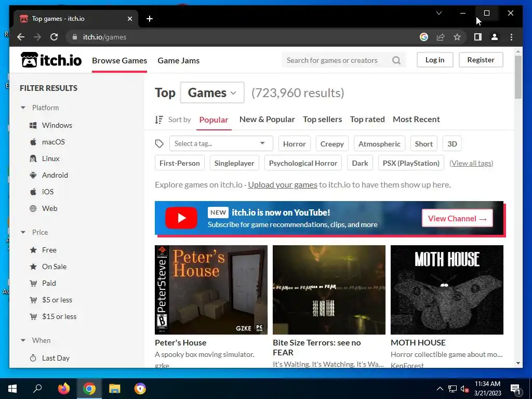Click the macOS apple icon

(x=33, y=142)
